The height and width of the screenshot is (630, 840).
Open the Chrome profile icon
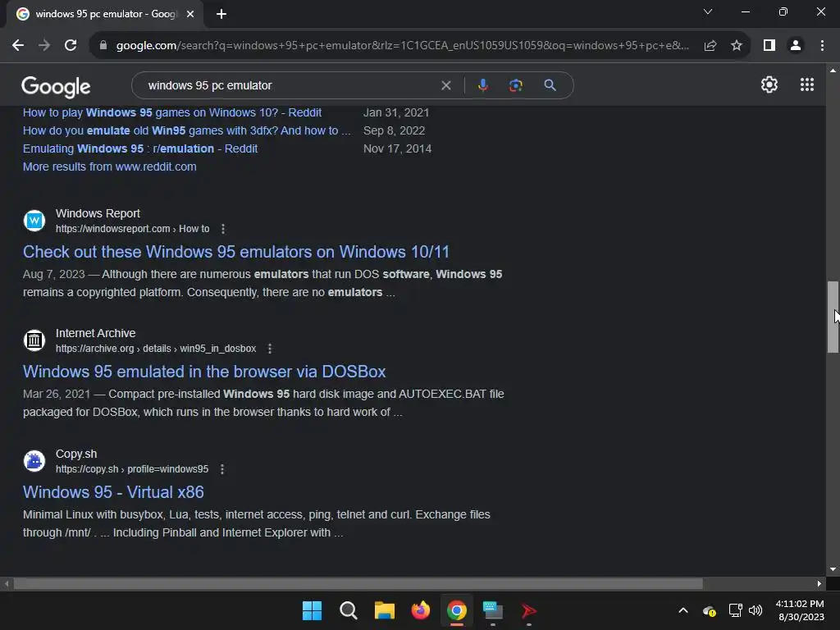coord(796,46)
